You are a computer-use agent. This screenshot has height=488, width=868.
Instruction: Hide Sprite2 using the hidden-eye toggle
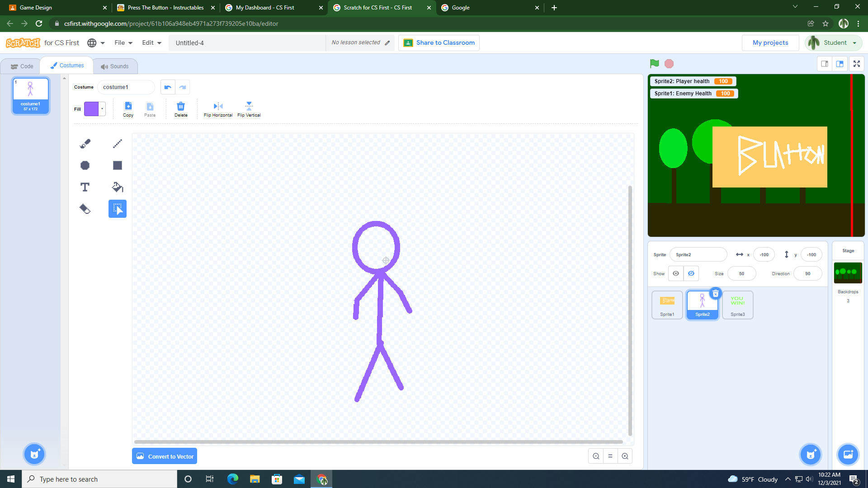click(x=691, y=273)
